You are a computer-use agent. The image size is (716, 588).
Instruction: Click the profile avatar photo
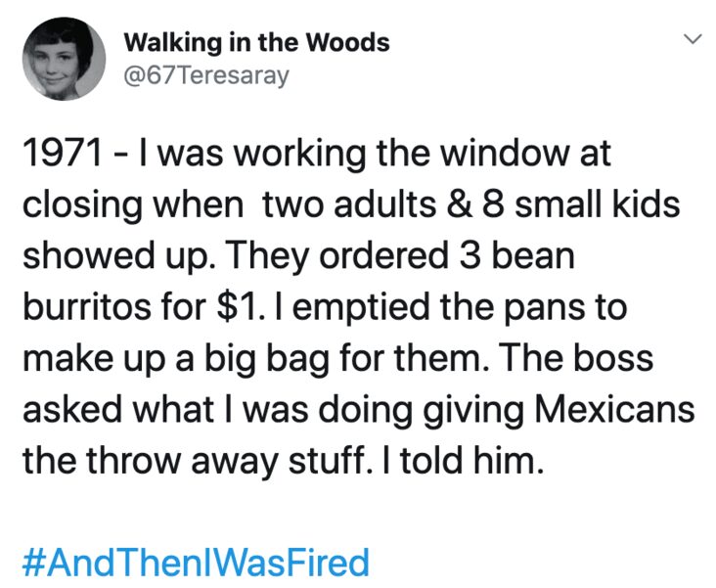tap(65, 59)
